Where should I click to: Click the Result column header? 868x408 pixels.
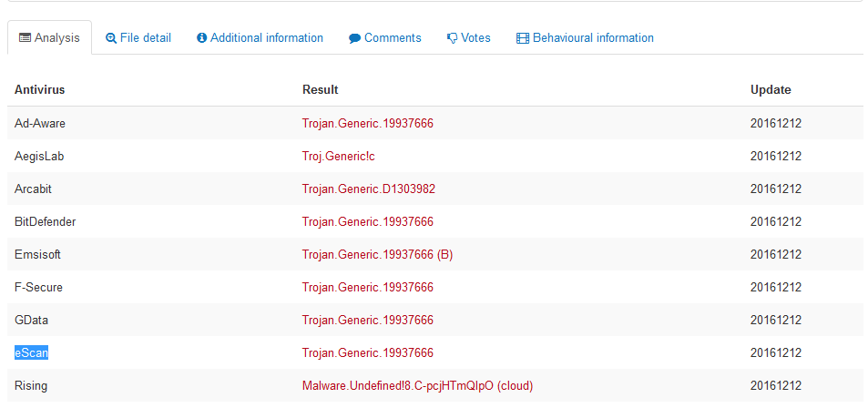[320, 89]
